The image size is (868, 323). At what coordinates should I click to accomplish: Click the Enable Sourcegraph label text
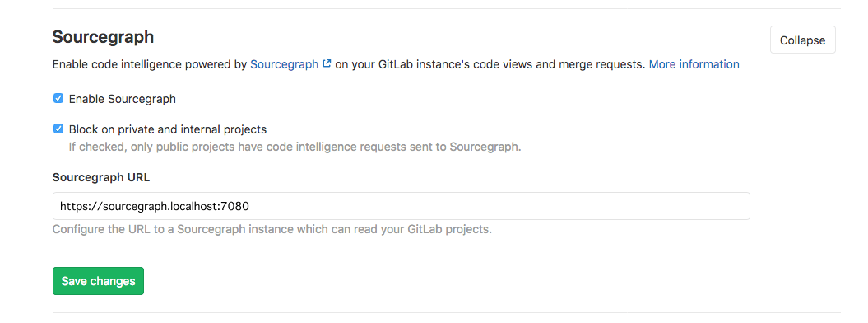coord(123,99)
